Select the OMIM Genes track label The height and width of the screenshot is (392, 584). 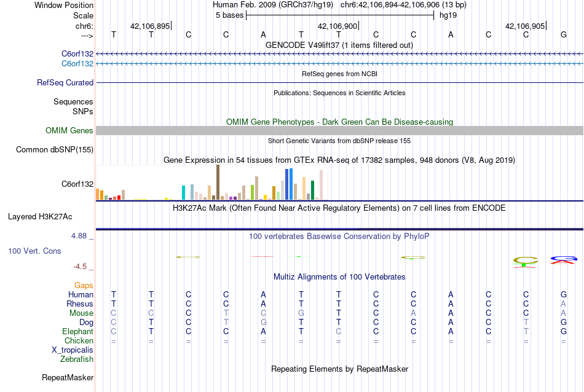(69, 131)
